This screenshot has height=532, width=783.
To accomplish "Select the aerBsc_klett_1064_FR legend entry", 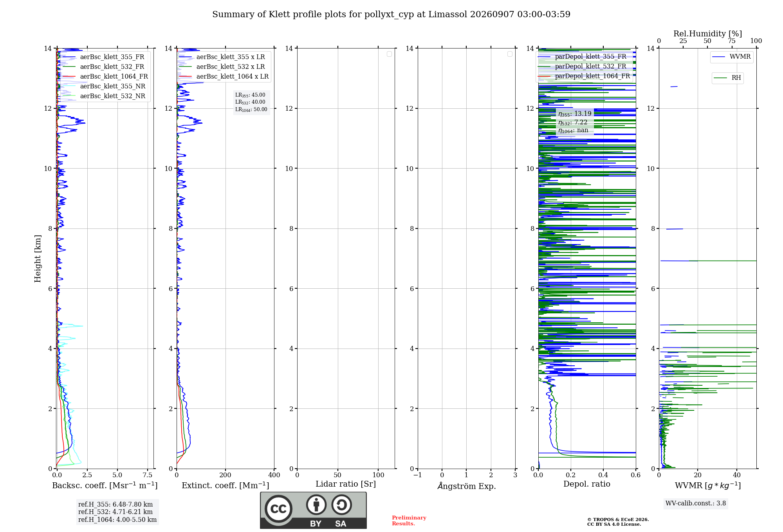I will pyautogui.click(x=105, y=77).
